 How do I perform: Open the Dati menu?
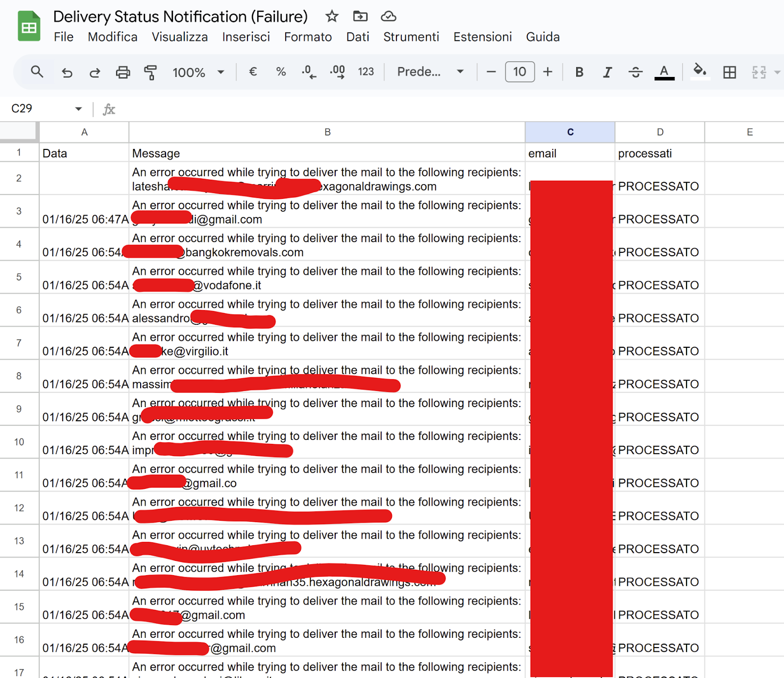(358, 37)
